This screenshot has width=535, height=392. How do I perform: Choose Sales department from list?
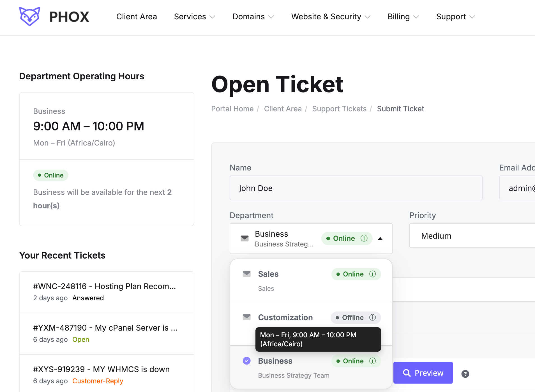(x=311, y=280)
